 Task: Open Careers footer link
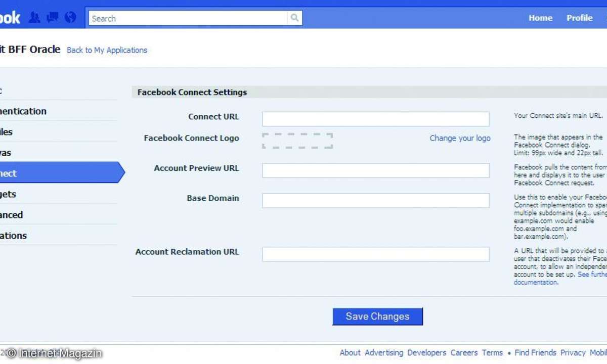[464, 353]
